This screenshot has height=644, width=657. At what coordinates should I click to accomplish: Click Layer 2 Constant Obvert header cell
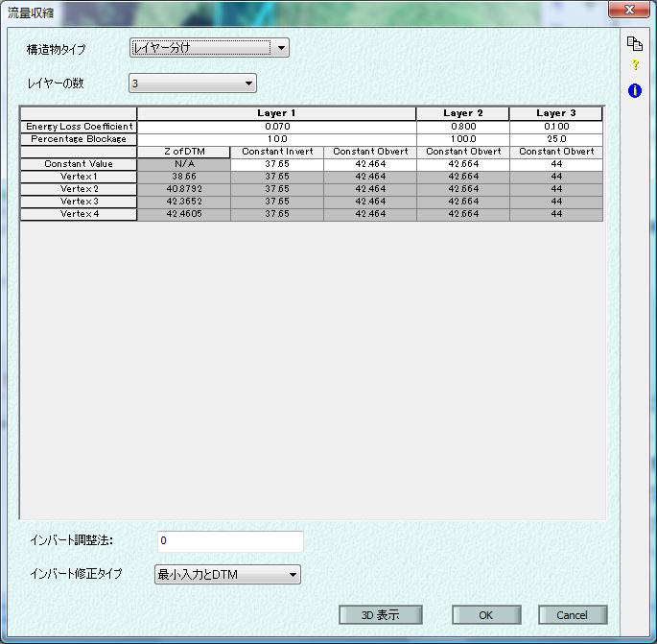pyautogui.click(x=463, y=152)
